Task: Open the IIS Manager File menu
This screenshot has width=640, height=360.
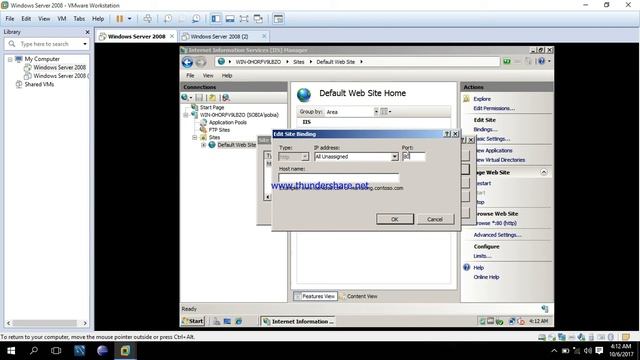Action: (190, 76)
